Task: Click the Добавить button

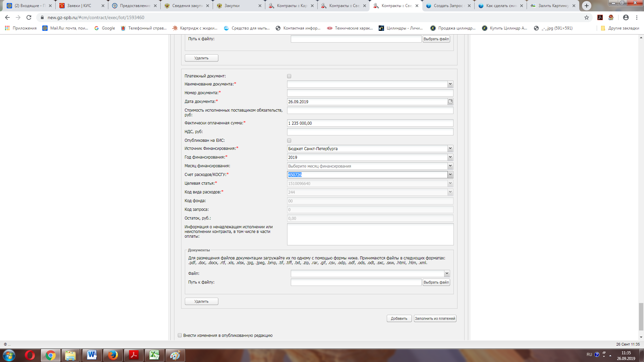Action: [x=399, y=318]
